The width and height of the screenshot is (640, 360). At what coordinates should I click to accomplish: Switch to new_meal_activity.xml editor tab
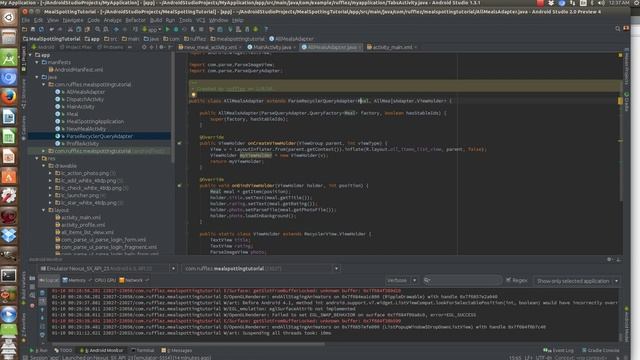pyautogui.click(x=210, y=47)
